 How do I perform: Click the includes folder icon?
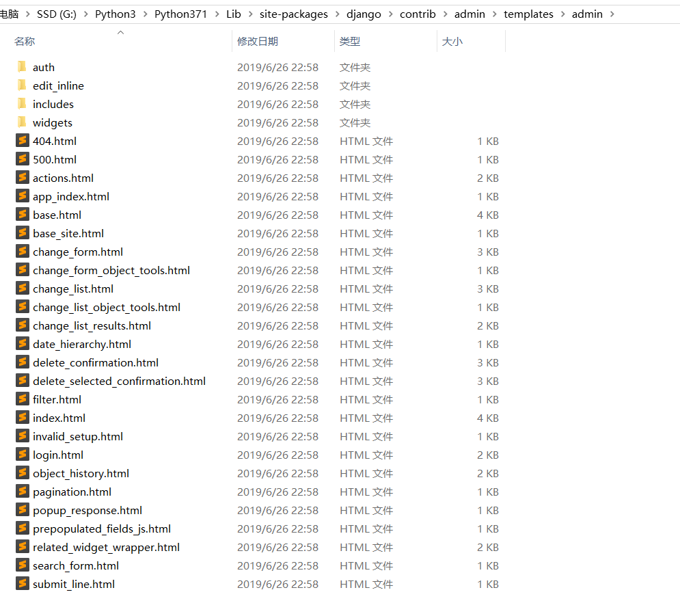pyautogui.click(x=22, y=104)
